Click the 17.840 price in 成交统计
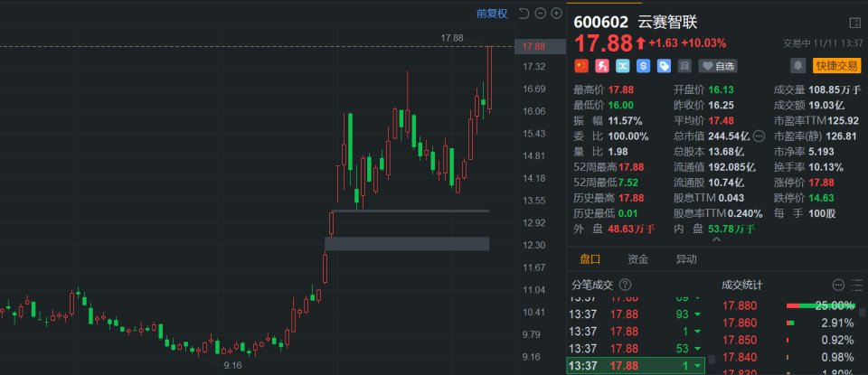The height and width of the screenshot is (375, 868). point(741,357)
